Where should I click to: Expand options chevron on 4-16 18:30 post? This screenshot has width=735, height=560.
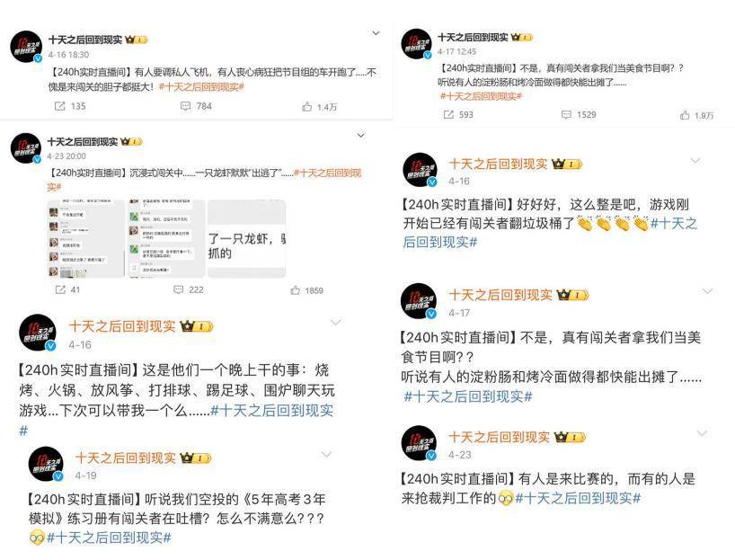point(376,33)
